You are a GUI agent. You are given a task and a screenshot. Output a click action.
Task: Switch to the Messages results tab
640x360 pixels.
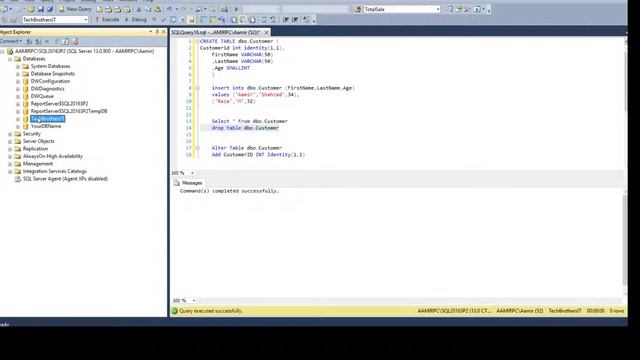(188, 183)
